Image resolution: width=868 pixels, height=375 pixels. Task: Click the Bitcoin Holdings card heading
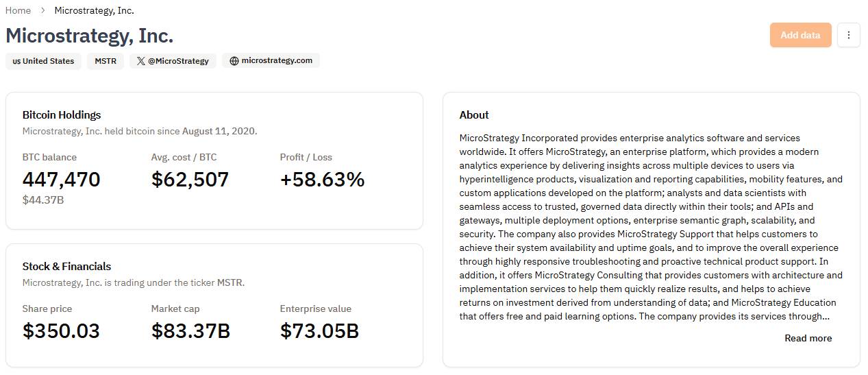(62, 115)
